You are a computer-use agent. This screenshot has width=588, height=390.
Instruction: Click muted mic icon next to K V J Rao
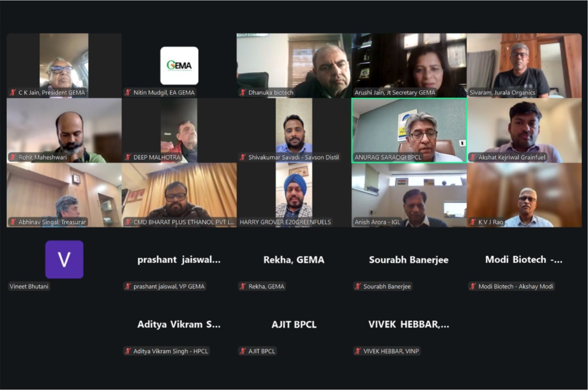pos(473,222)
